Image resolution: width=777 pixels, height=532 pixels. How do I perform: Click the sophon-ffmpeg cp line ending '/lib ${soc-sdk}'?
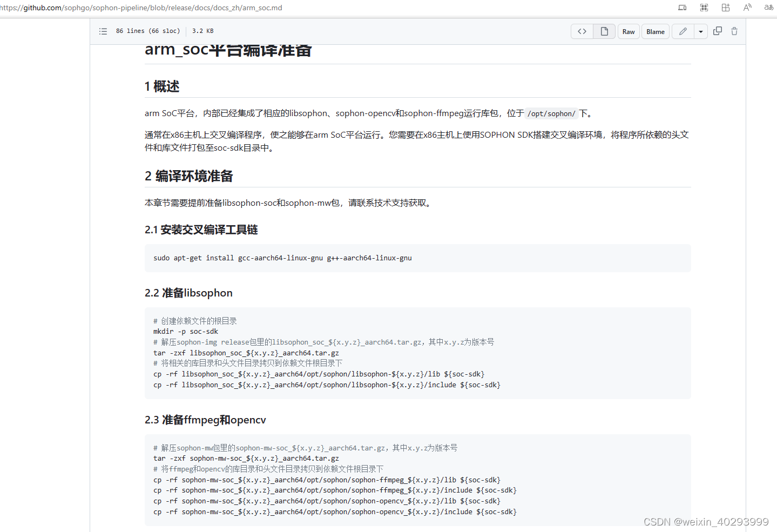[327, 480]
